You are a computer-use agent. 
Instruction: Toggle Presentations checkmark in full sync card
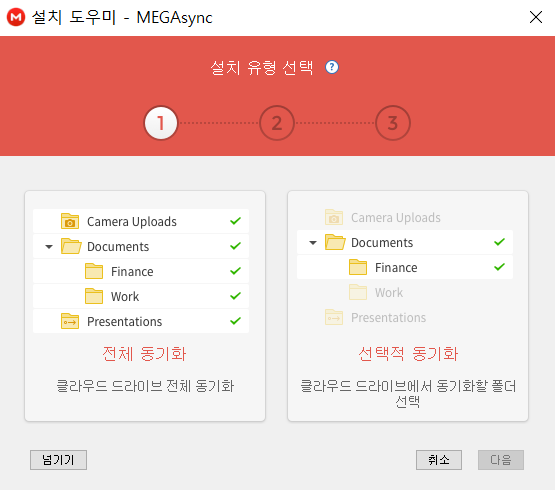click(235, 321)
